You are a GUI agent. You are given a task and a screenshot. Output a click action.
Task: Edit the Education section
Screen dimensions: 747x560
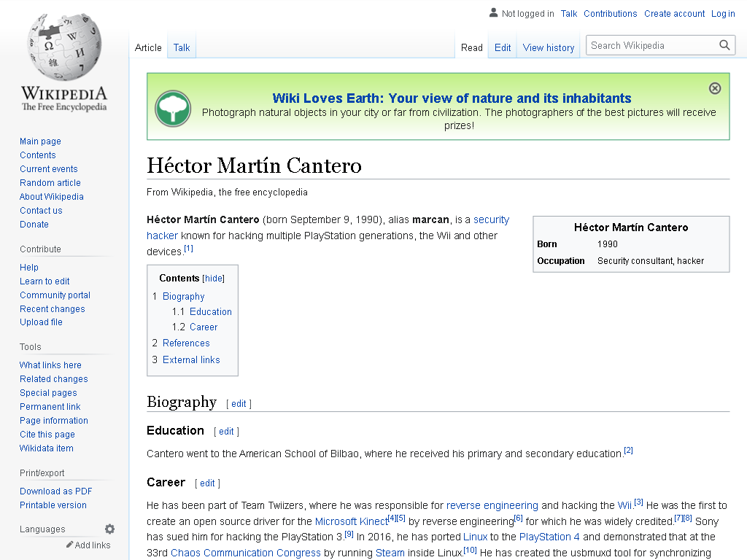pos(226,432)
